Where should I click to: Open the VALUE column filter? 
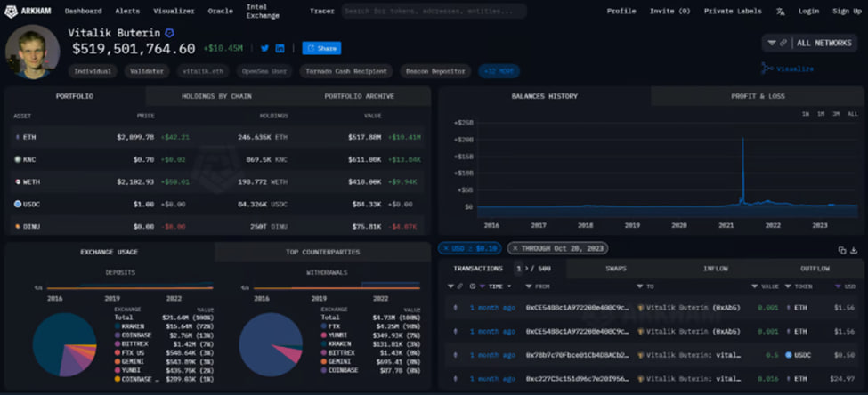tap(755, 286)
